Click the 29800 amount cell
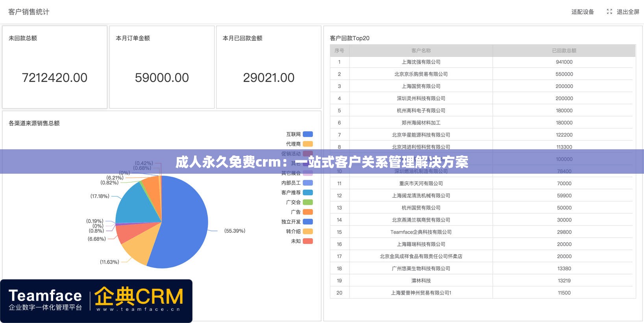 point(564,232)
